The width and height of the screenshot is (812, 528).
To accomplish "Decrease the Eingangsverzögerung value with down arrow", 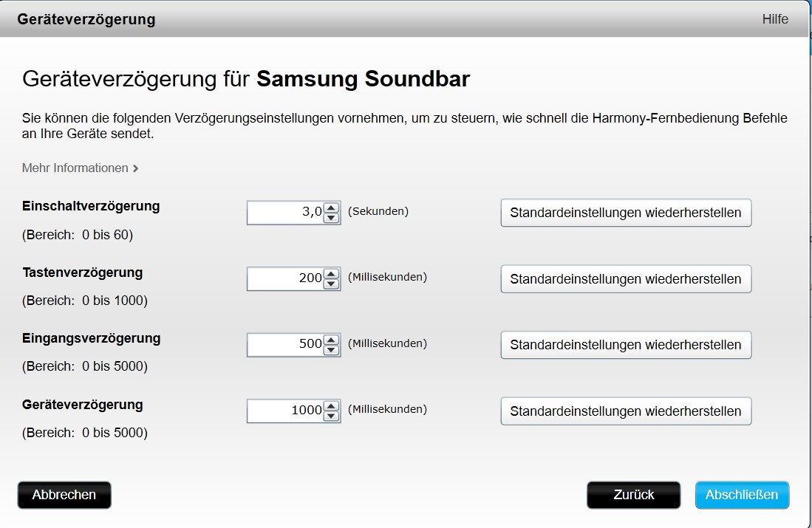I will coord(332,350).
